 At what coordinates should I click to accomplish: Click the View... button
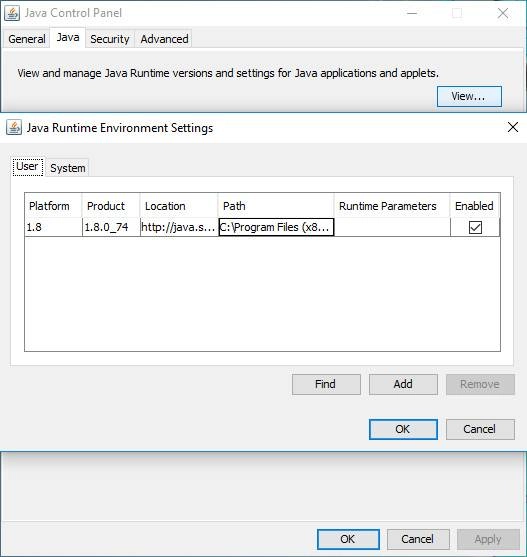coord(469,96)
